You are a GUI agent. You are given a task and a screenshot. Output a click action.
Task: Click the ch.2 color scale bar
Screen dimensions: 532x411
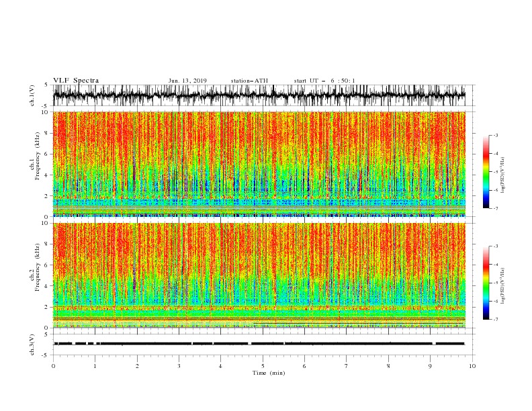[x=486, y=283]
